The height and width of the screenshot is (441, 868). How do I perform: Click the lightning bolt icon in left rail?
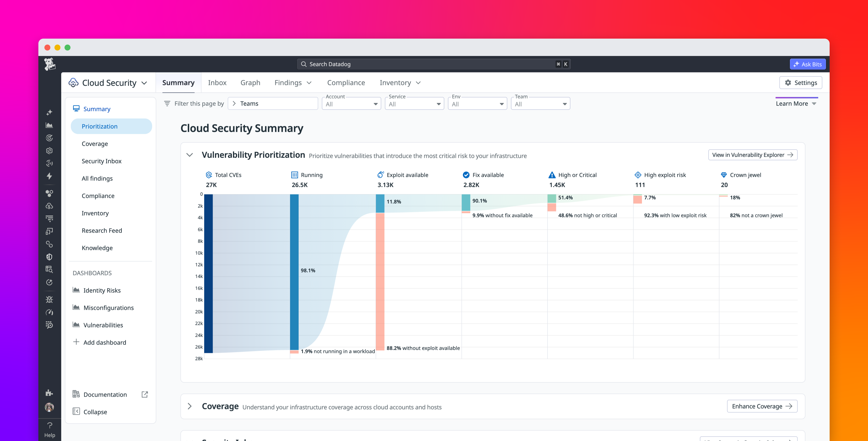(x=49, y=176)
